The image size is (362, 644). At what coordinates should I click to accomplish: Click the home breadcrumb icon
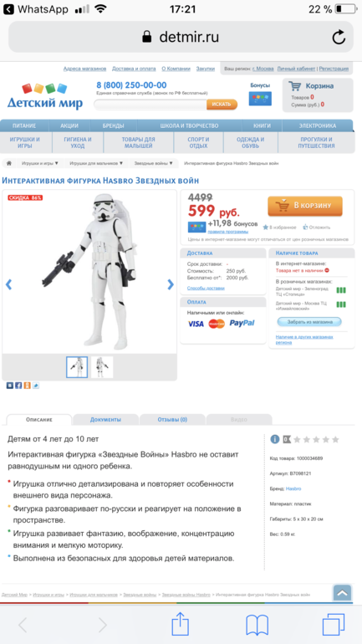point(9,163)
